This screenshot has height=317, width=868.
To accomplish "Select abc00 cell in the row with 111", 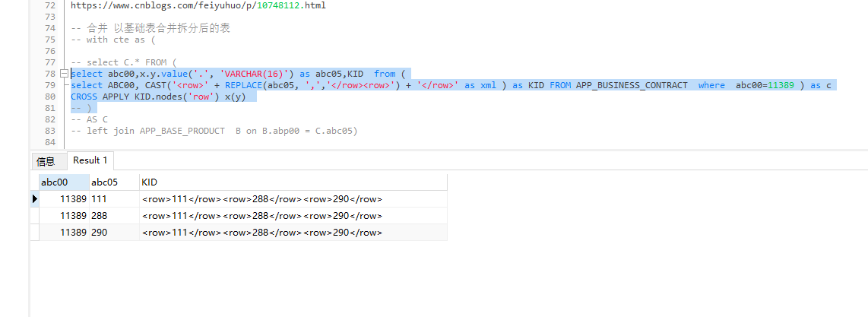I will coord(64,199).
